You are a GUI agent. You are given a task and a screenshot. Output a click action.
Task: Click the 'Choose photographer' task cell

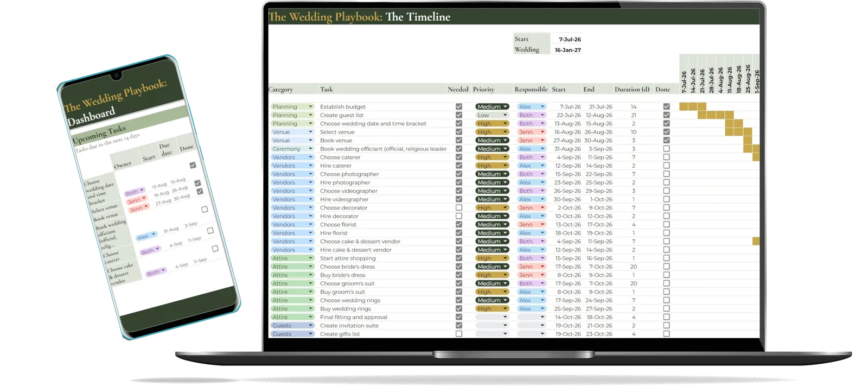click(x=349, y=174)
